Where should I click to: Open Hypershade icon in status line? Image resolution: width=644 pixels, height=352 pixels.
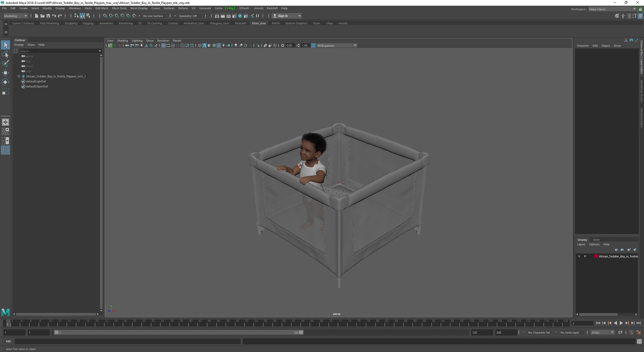240,16
